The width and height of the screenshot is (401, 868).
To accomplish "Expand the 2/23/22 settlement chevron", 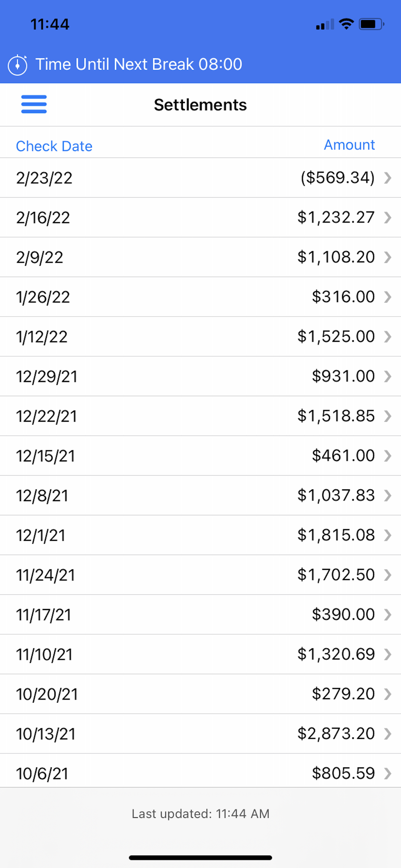I will pos(388,178).
